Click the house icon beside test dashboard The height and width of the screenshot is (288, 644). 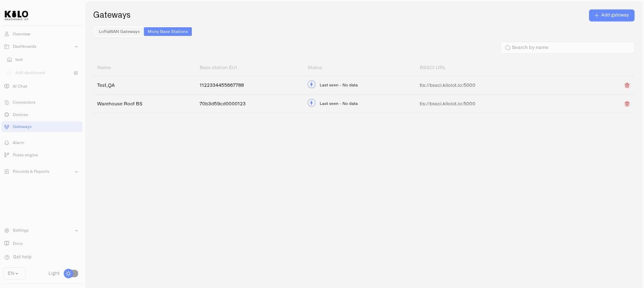tap(9, 60)
